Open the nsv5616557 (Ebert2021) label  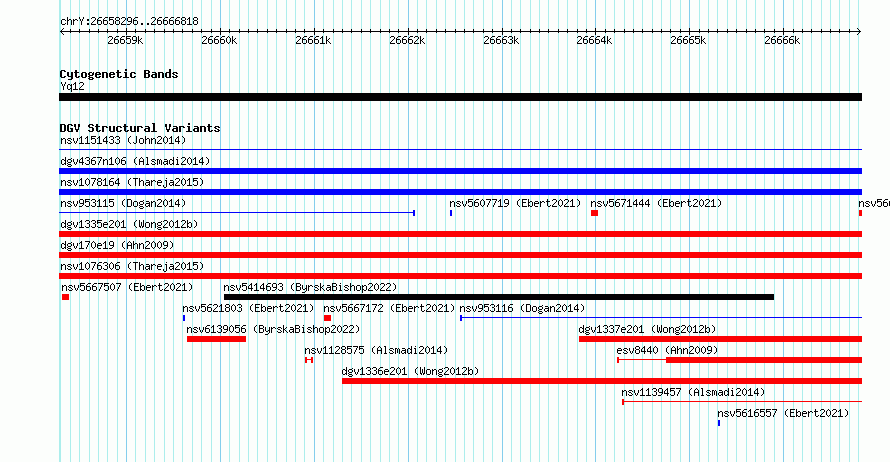tap(783, 413)
